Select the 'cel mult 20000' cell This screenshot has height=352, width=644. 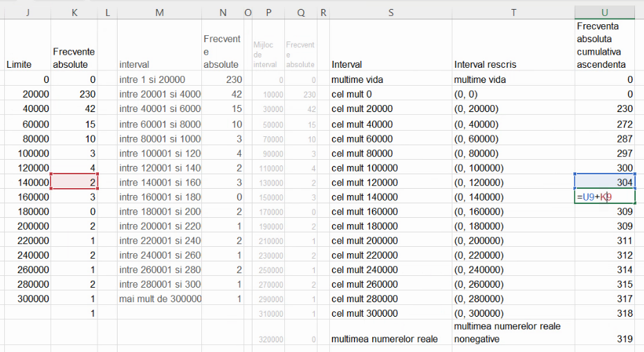point(391,109)
